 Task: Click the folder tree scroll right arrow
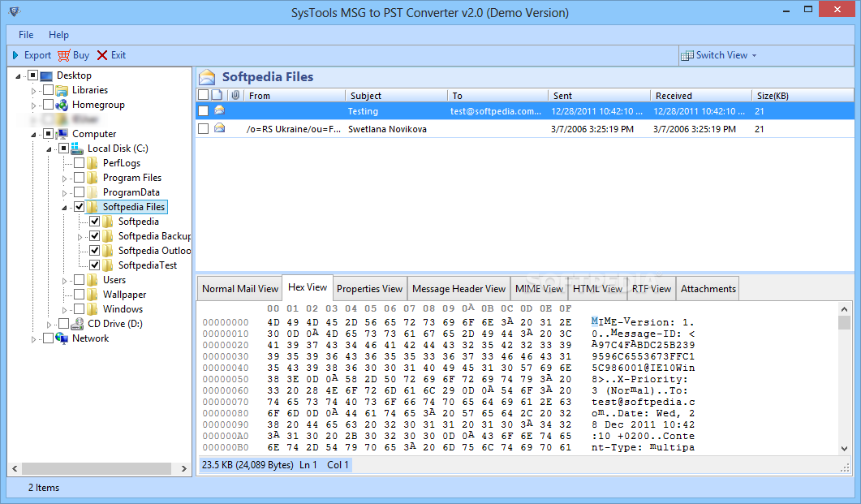[x=184, y=468]
